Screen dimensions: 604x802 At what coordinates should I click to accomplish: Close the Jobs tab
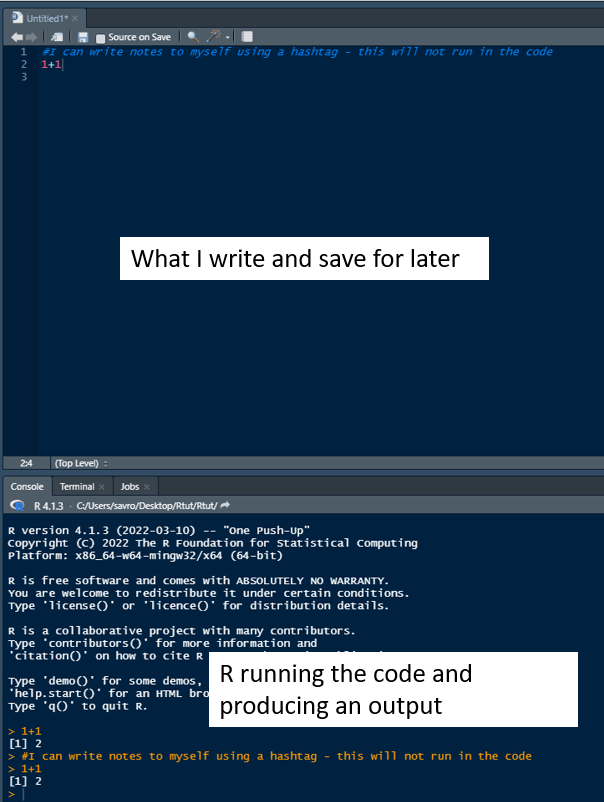pos(148,486)
